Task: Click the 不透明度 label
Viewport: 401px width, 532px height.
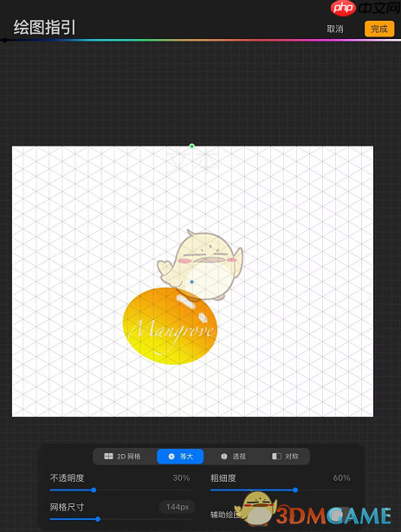Action: (68, 478)
